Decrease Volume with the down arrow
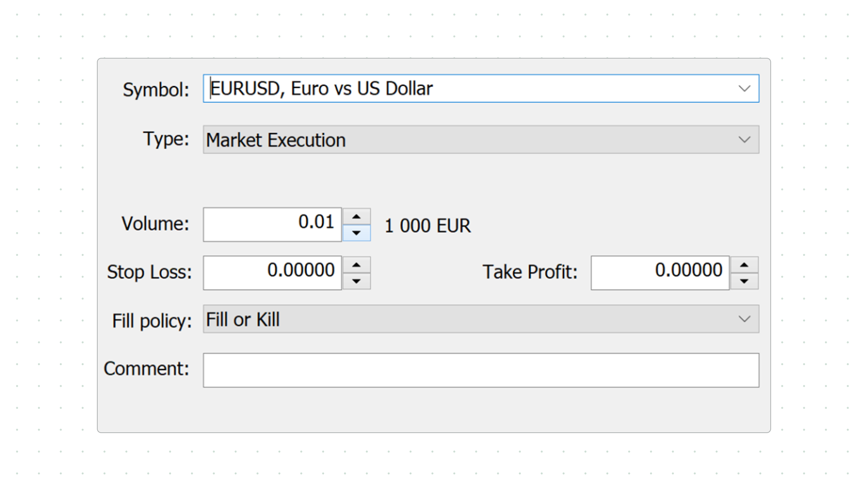This screenshot has width=868, height=488. [x=356, y=233]
